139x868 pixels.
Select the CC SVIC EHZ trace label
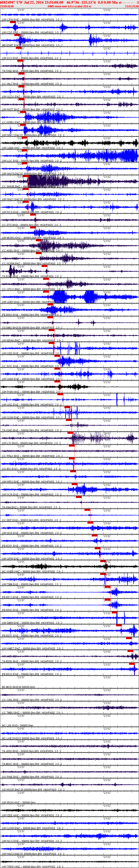click(x=32, y=366)
